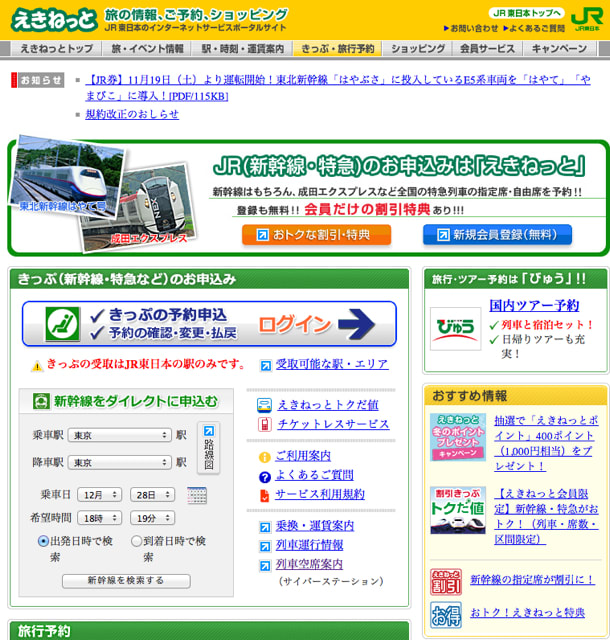Open the よくあるご質問 header link

(534, 28)
